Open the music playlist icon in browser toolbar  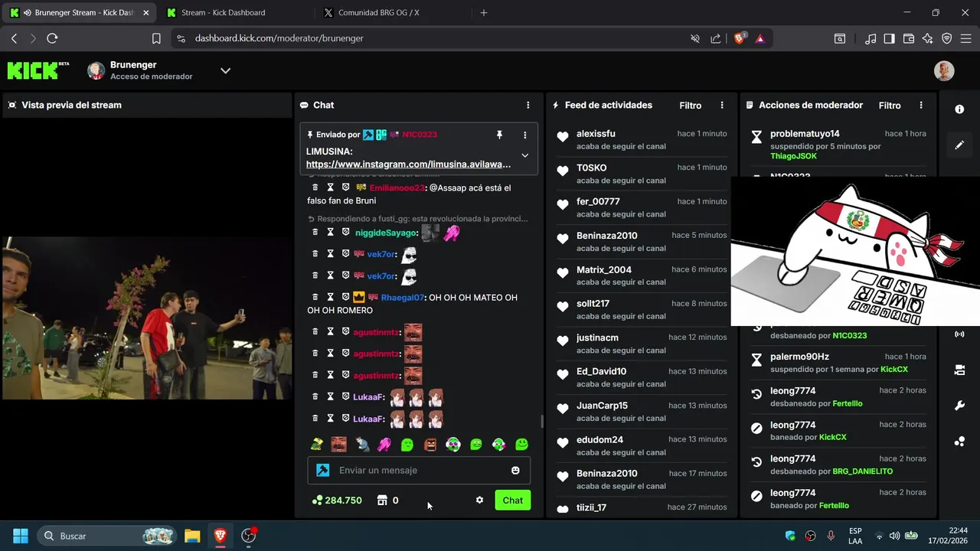click(x=871, y=38)
